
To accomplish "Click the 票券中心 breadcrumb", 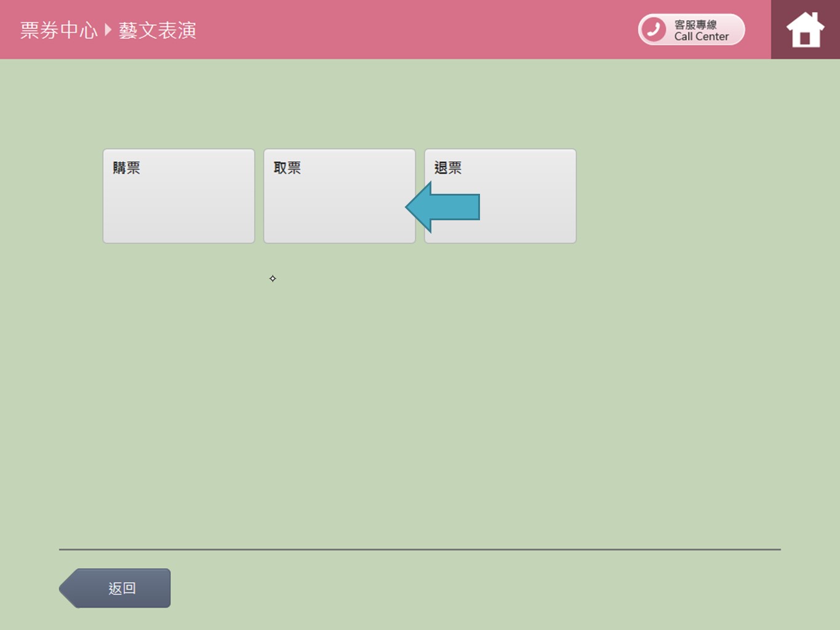I will click(x=58, y=30).
